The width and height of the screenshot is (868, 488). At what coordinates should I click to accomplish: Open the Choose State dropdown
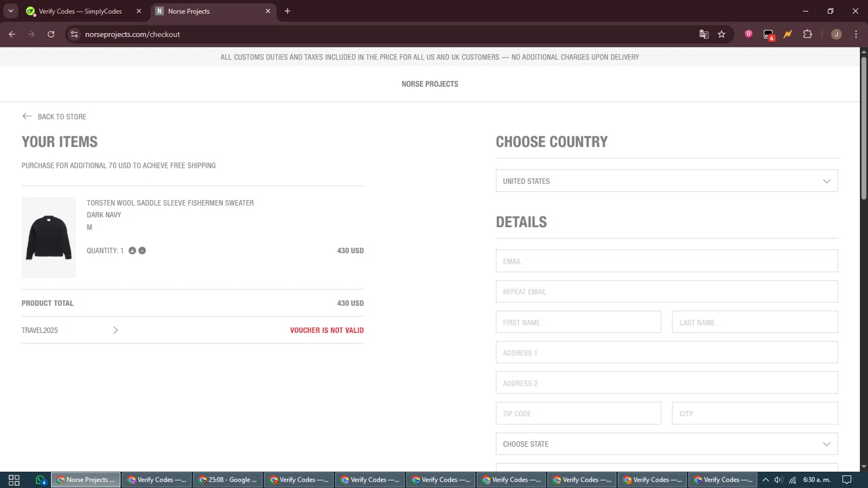click(x=667, y=444)
